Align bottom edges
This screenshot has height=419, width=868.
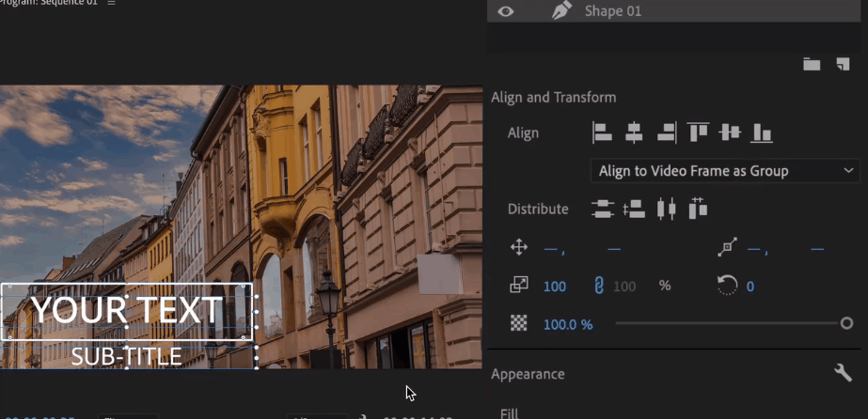click(762, 132)
